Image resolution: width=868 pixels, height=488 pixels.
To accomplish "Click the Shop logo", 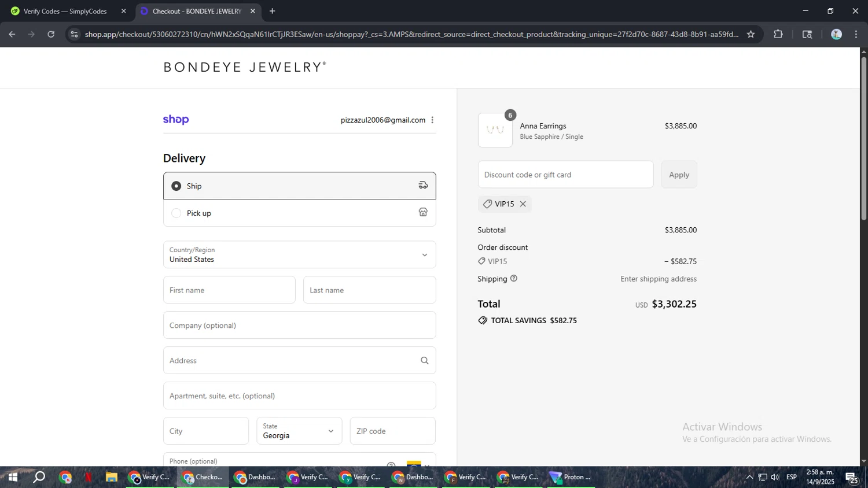I will [176, 120].
